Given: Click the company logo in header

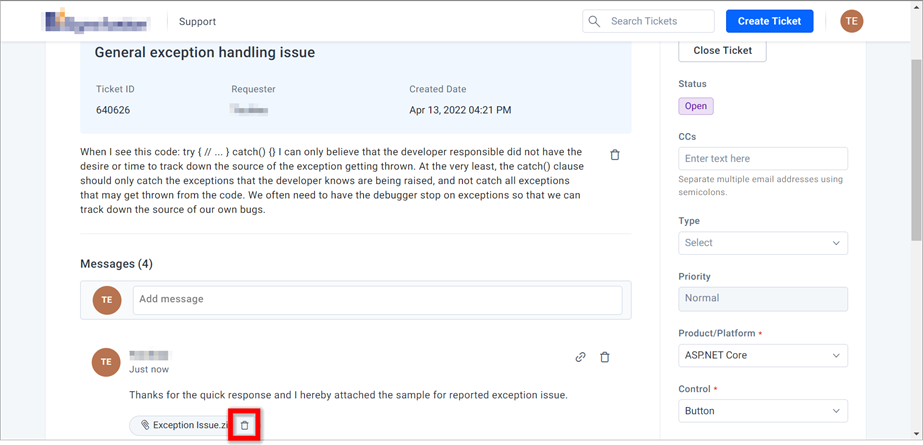Looking at the screenshot, I should click(99, 21).
